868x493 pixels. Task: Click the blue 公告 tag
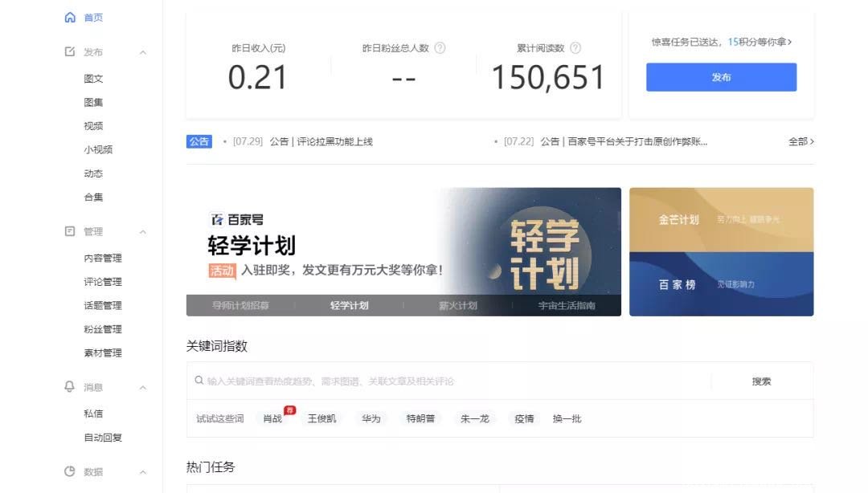tap(199, 141)
